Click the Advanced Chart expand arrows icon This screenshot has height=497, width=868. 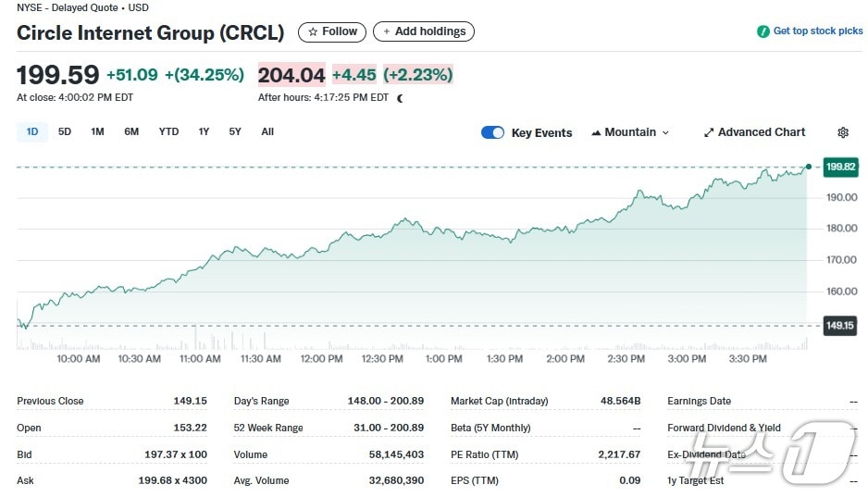(x=709, y=132)
